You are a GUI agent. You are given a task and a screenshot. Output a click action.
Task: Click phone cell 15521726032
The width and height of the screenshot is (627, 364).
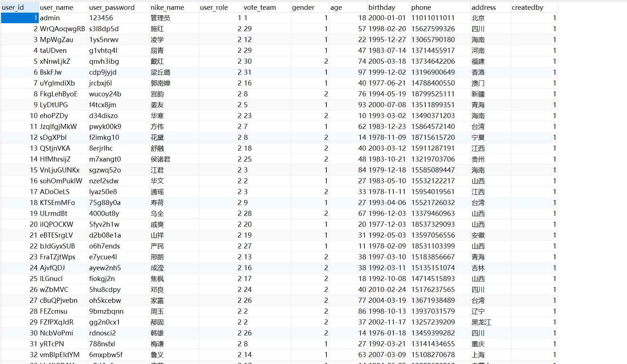pos(440,202)
